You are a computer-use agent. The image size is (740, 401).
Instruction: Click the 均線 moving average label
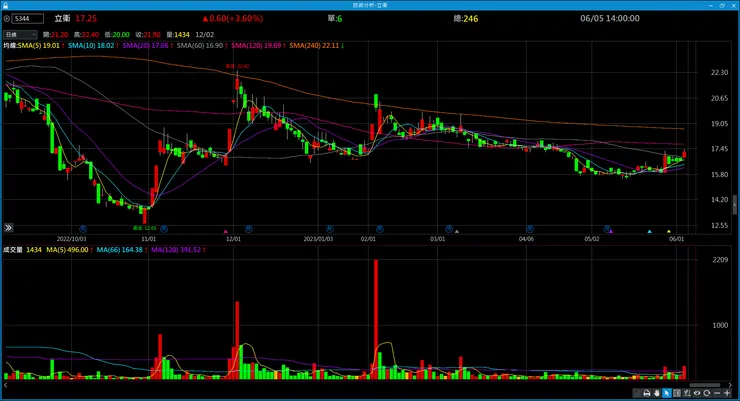pos(10,46)
